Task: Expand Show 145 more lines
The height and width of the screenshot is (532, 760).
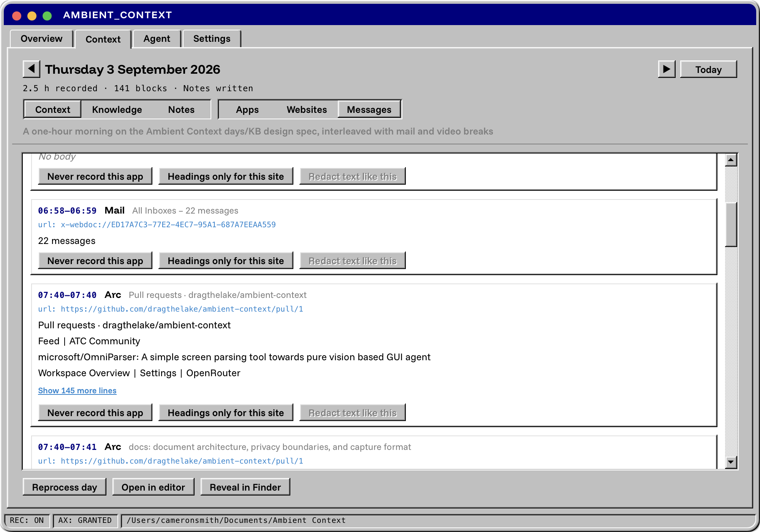Action: pyautogui.click(x=77, y=391)
